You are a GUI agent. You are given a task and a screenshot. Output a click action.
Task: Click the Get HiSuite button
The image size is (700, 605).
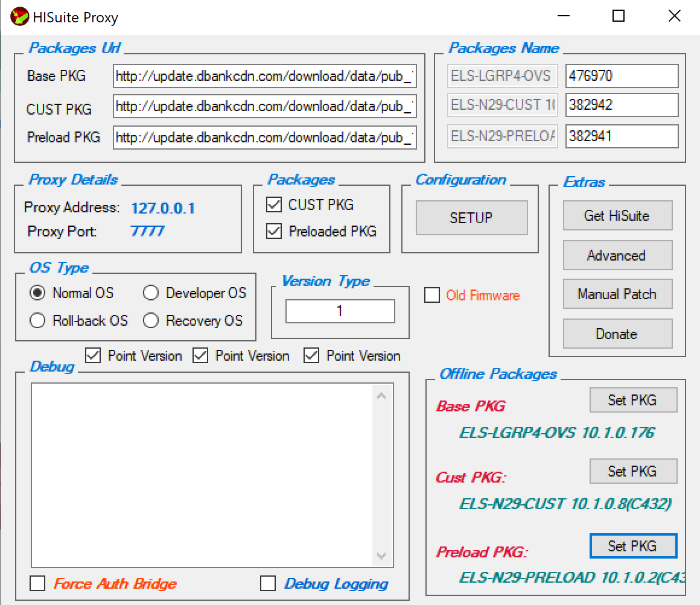click(617, 215)
